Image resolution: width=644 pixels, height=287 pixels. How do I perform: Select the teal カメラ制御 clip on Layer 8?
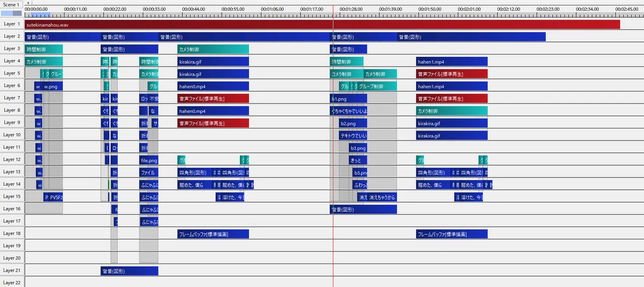[x=452, y=111]
